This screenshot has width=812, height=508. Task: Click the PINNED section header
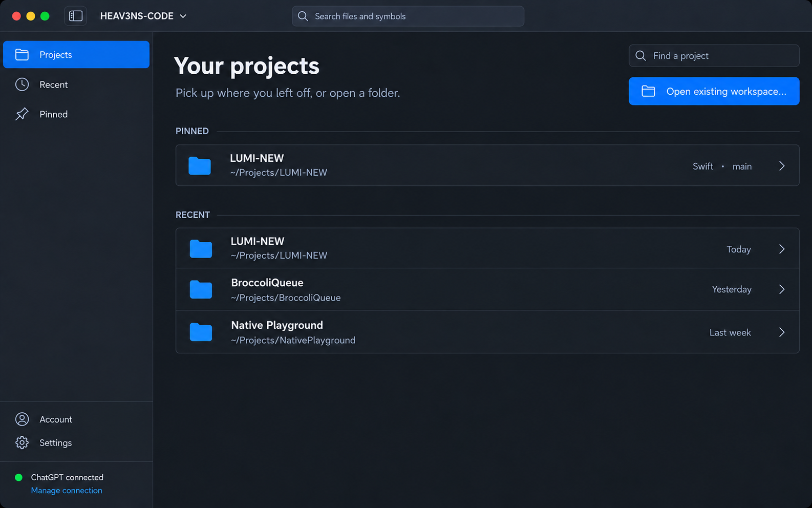pyautogui.click(x=192, y=131)
